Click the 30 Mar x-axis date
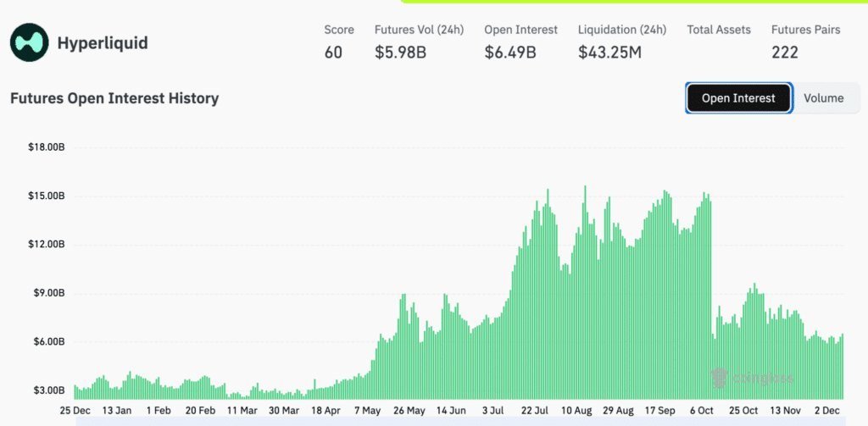The image size is (868, 426). (x=284, y=411)
